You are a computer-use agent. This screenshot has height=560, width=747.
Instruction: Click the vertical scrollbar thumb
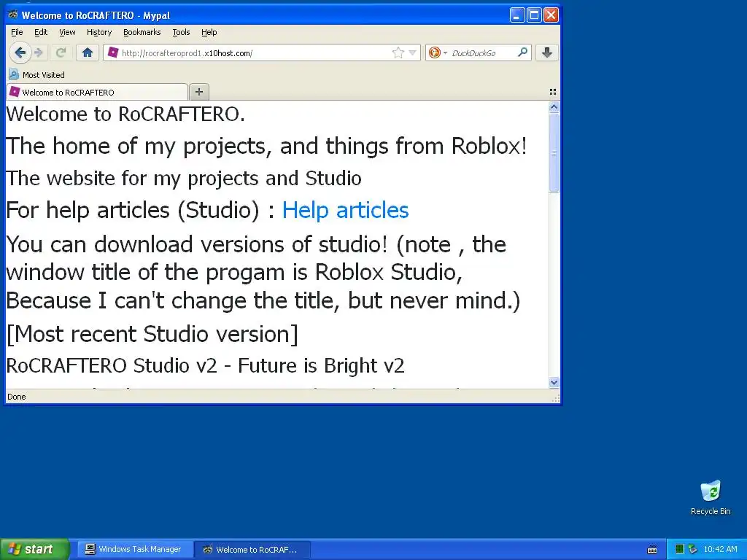554,153
